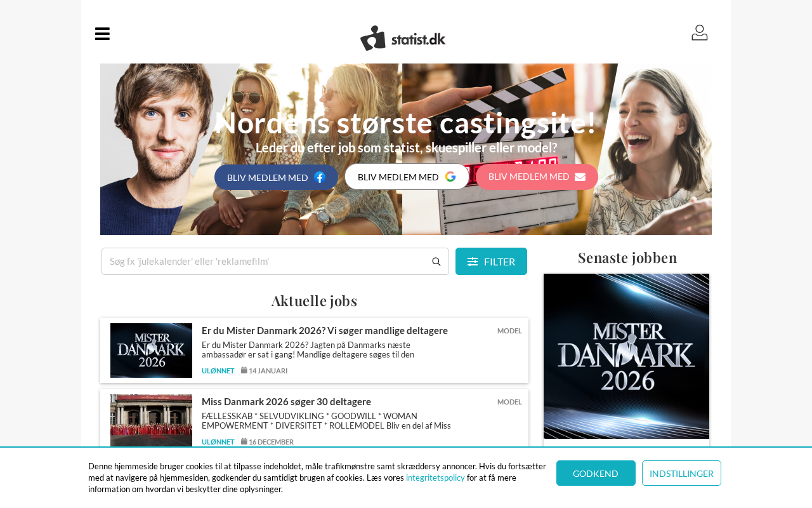Click the Facebook icon on the signup button

click(320, 177)
